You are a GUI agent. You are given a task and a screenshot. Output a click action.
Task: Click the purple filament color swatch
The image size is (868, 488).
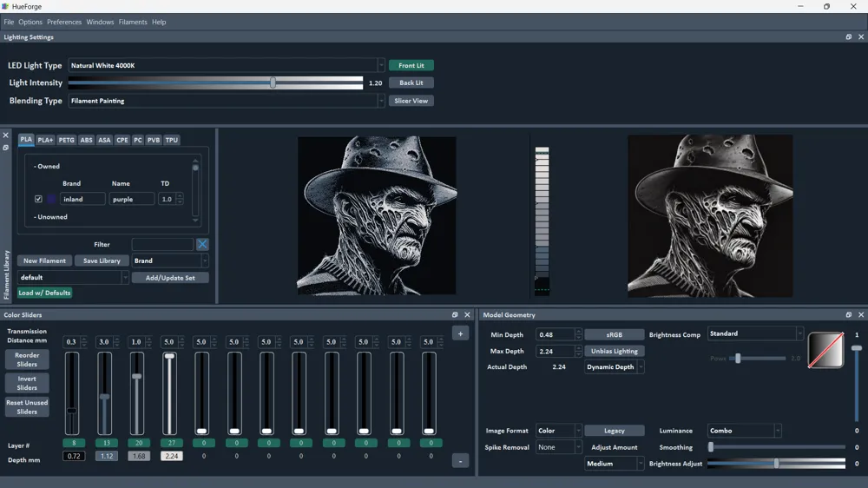pyautogui.click(x=51, y=199)
